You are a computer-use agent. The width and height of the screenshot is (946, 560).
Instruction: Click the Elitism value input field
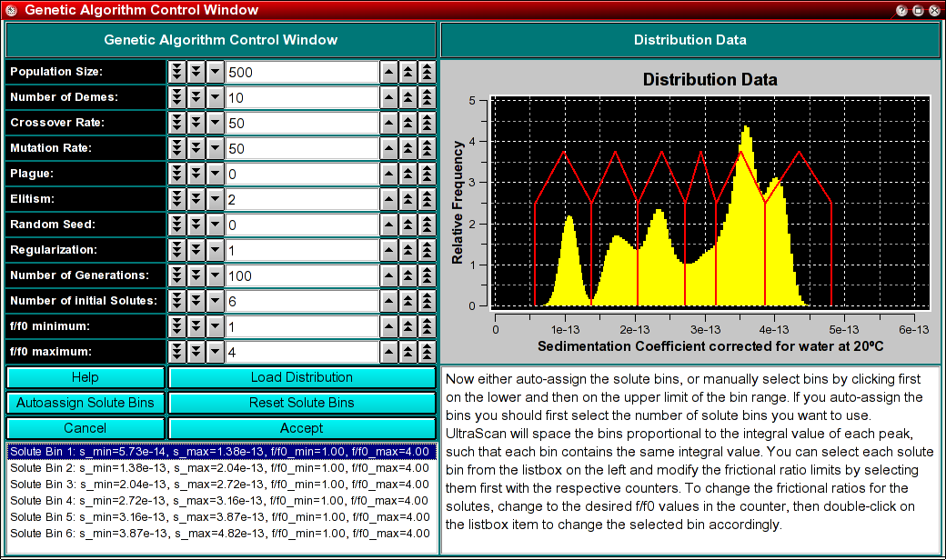tap(301, 199)
